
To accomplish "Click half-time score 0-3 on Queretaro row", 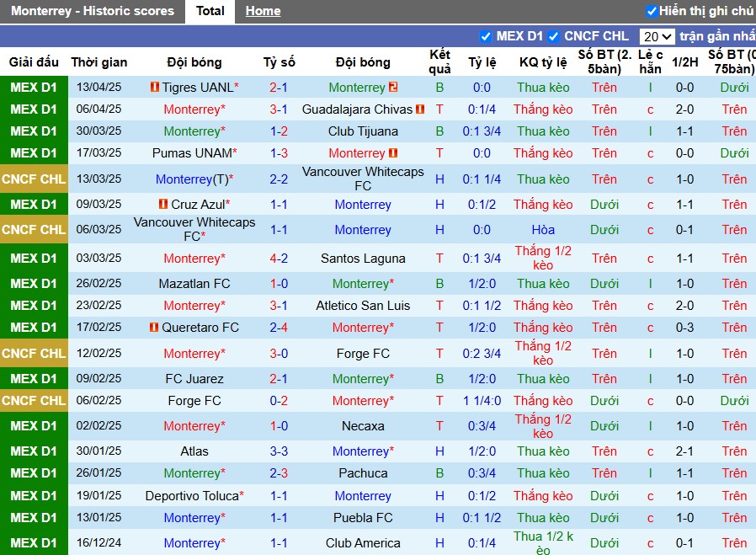I will 684,328.
